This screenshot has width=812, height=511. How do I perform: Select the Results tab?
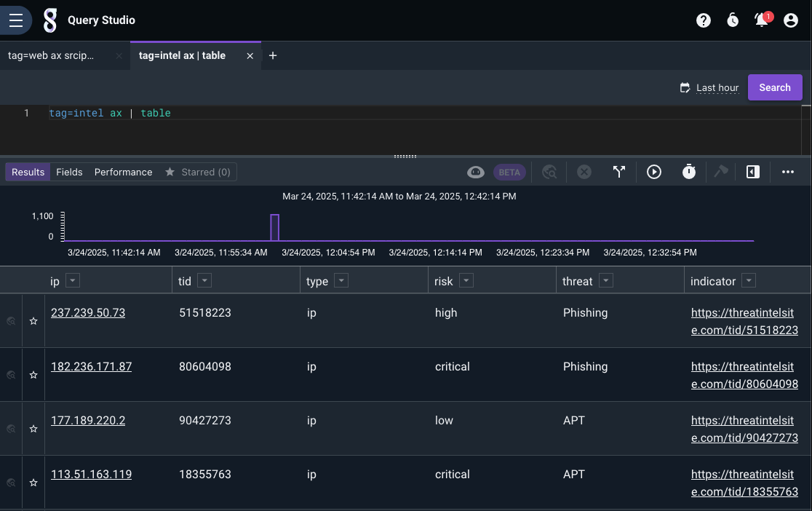28,172
